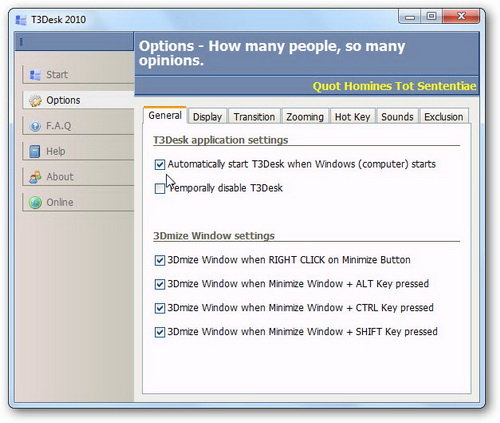Click the Options gear icon
The image size is (500, 423).
click(35, 100)
